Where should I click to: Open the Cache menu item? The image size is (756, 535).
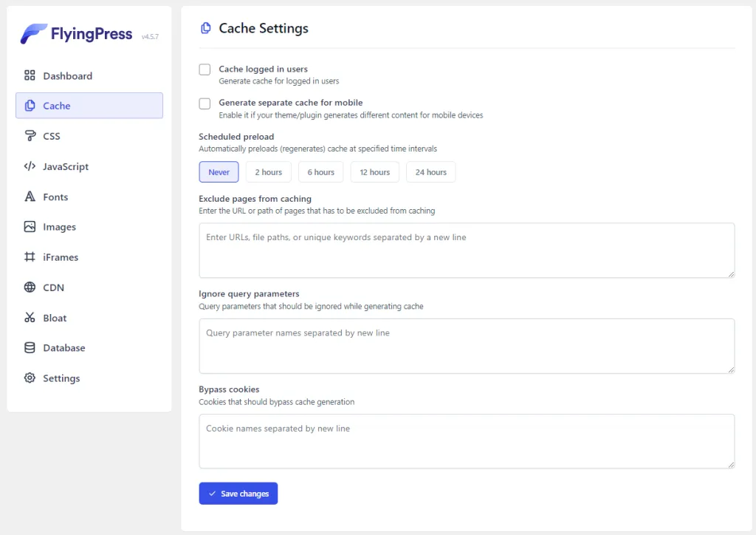[89, 106]
